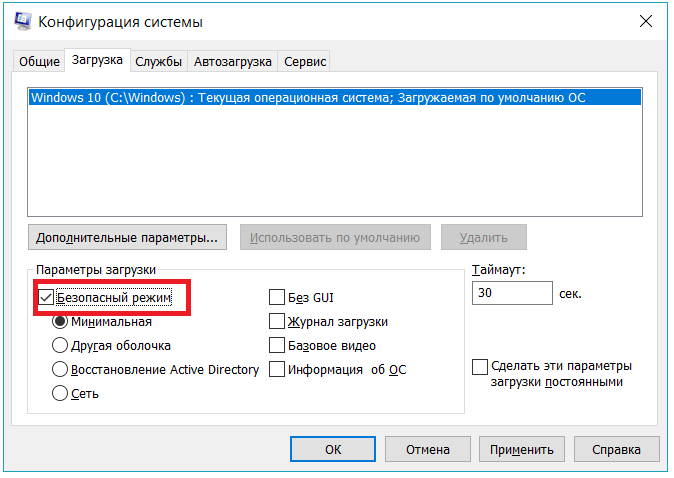Open the Службы tab
674x478 pixels.
coord(159,61)
